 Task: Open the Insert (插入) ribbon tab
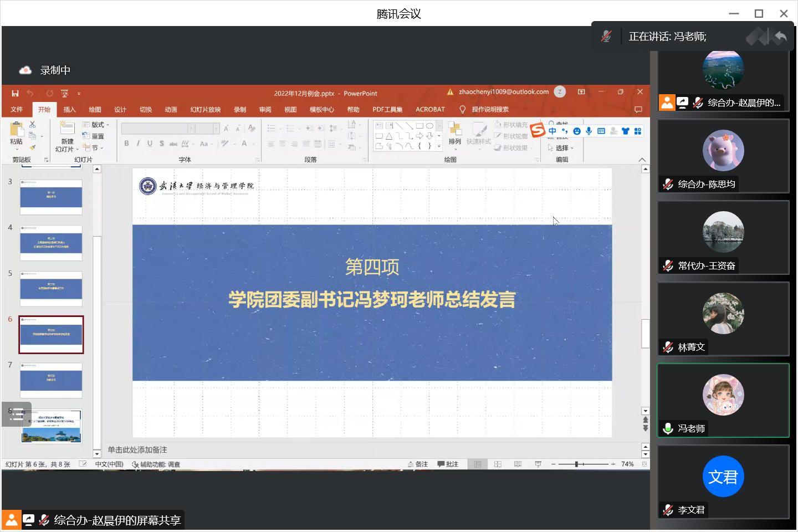pyautogui.click(x=69, y=110)
